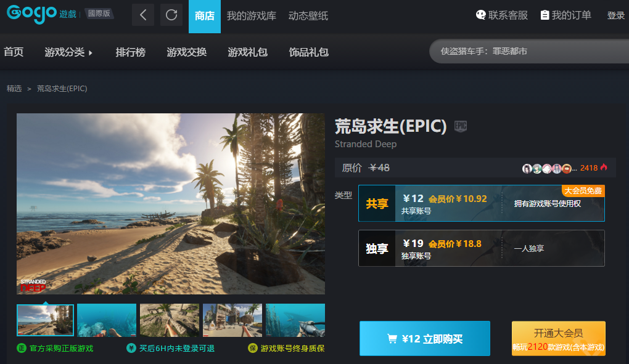The height and width of the screenshot is (364, 629).
Task: Click the 游戏账号终身质保 warranty text
Action: pos(292,349)
